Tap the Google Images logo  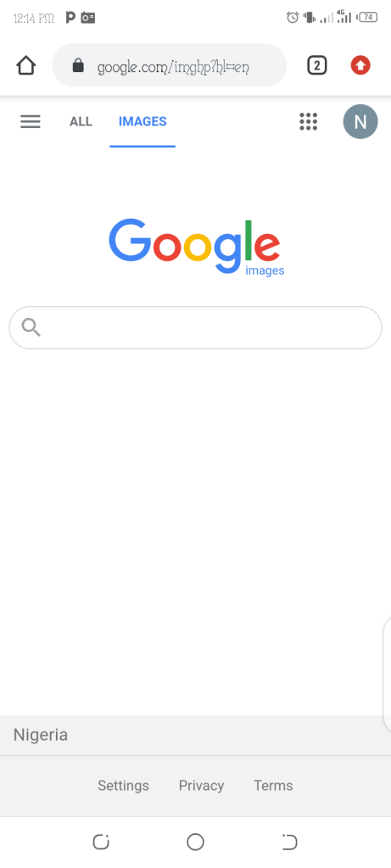coord(195,247)
